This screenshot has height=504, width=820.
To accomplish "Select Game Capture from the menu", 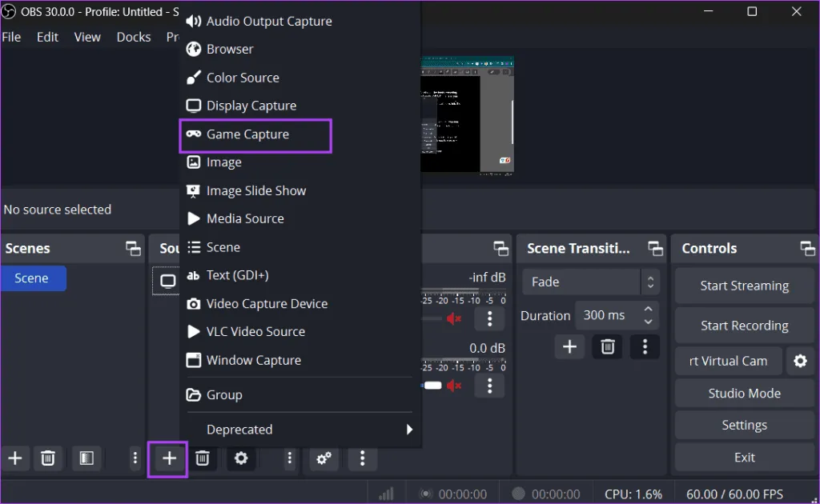I will click(x=247, y=134).
